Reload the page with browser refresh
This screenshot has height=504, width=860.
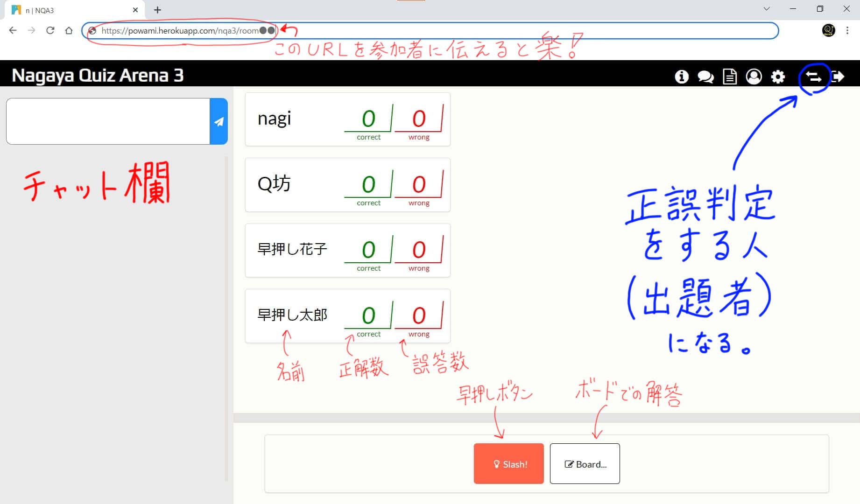tap(50, 31)
